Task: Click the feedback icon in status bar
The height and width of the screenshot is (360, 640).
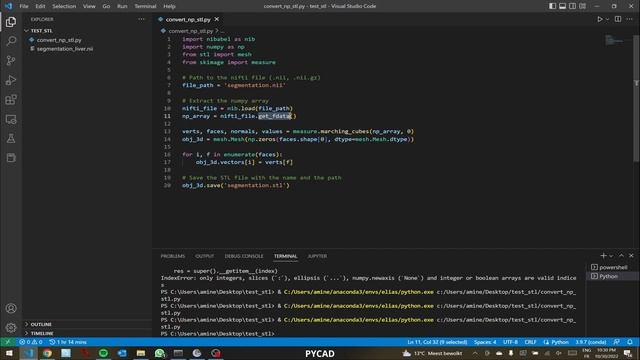Action: (x=617, y=342)
